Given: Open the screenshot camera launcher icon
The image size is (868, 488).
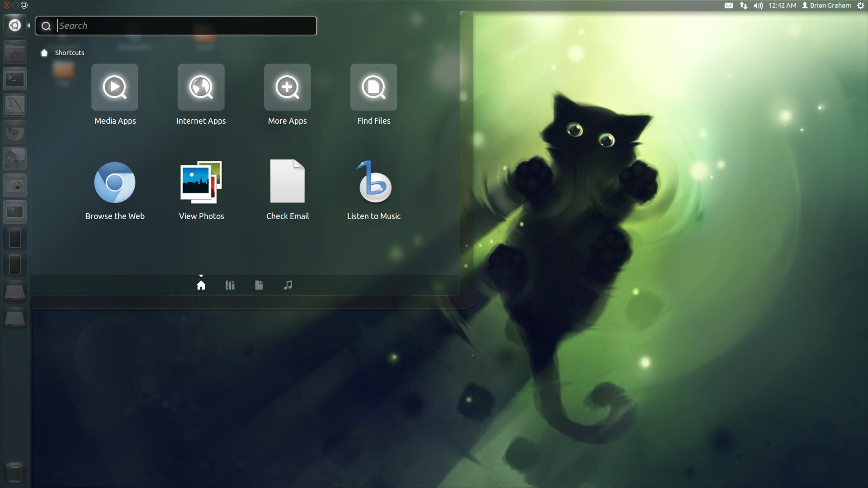Looking at the screenshot, I should (x=15, y=185).
